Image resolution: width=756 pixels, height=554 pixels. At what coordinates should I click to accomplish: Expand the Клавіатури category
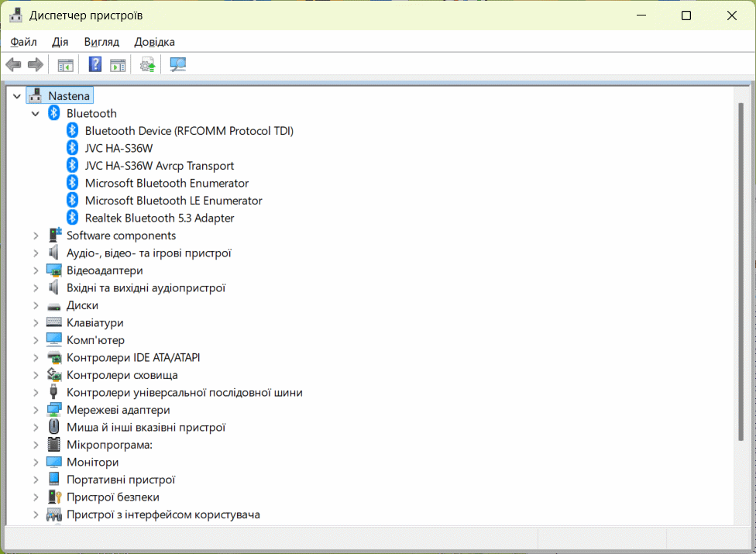coord(35,322)
